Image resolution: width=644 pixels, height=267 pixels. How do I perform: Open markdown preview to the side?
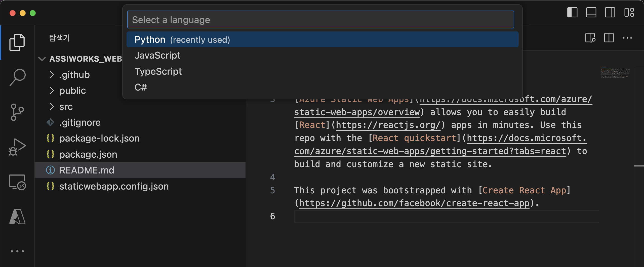(x=590, y=38)
